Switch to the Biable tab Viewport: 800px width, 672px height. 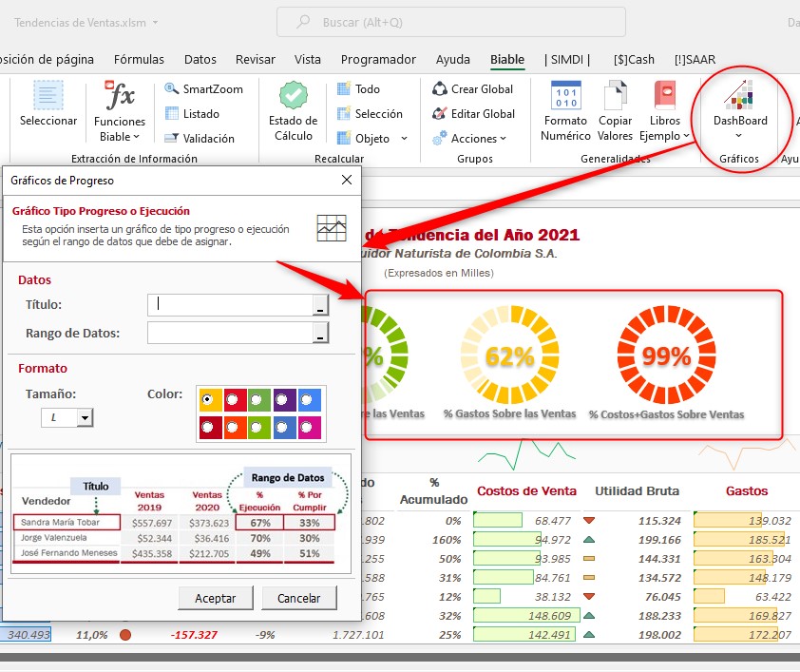(x=507, y=59)
